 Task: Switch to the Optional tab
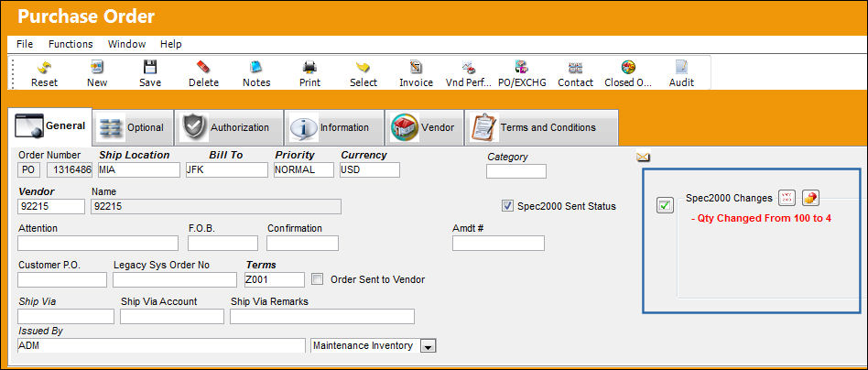[x=133, y=127]
